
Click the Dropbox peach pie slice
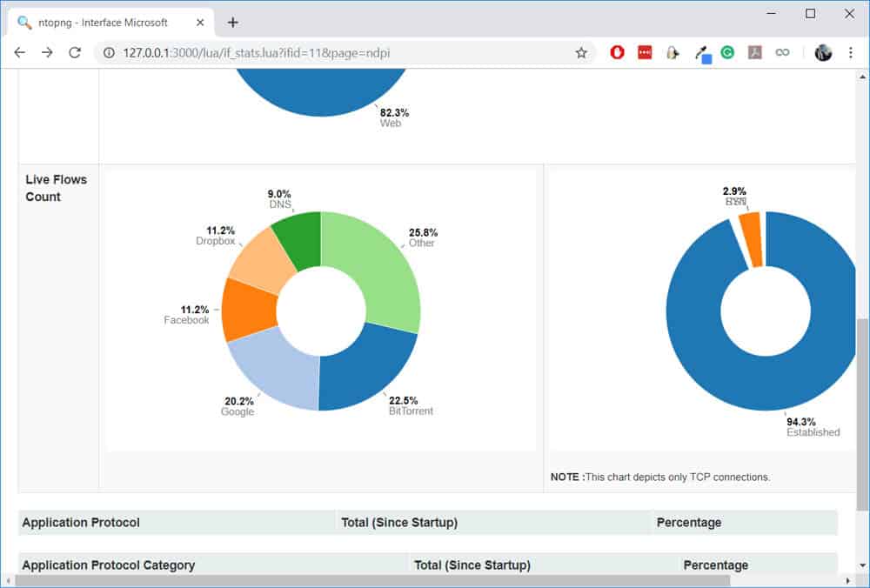(x=261, y=261)
